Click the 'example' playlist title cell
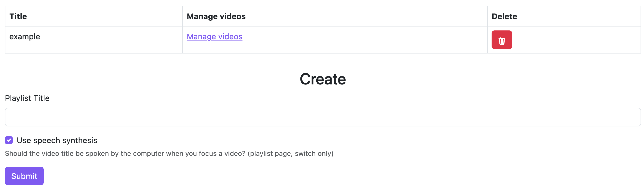 [x=25, y=36]
